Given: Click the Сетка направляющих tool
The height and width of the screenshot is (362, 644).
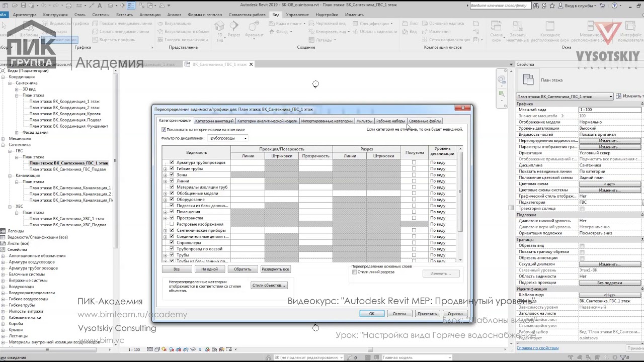Looking at the screenshot, I should tap(447, 40).
